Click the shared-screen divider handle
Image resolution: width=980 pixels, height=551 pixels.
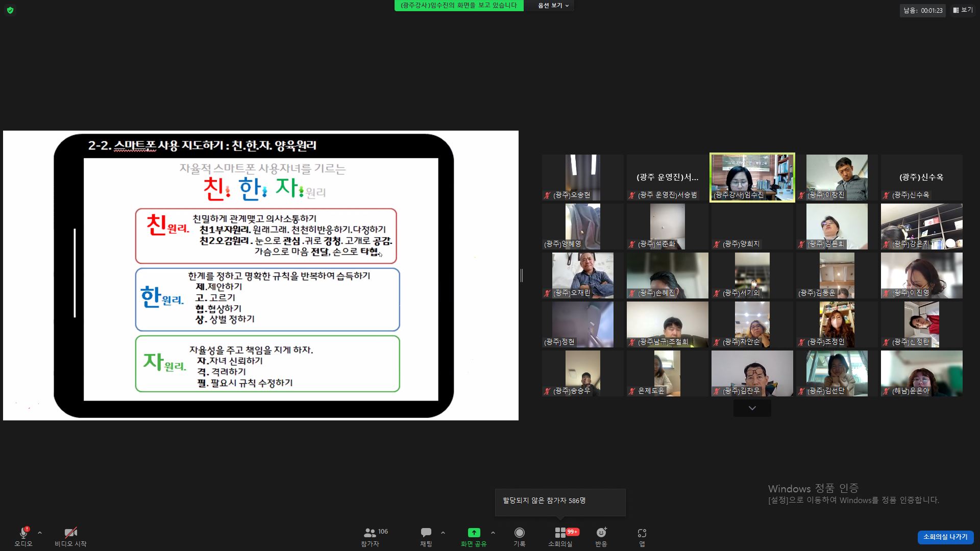click(521, 275)
